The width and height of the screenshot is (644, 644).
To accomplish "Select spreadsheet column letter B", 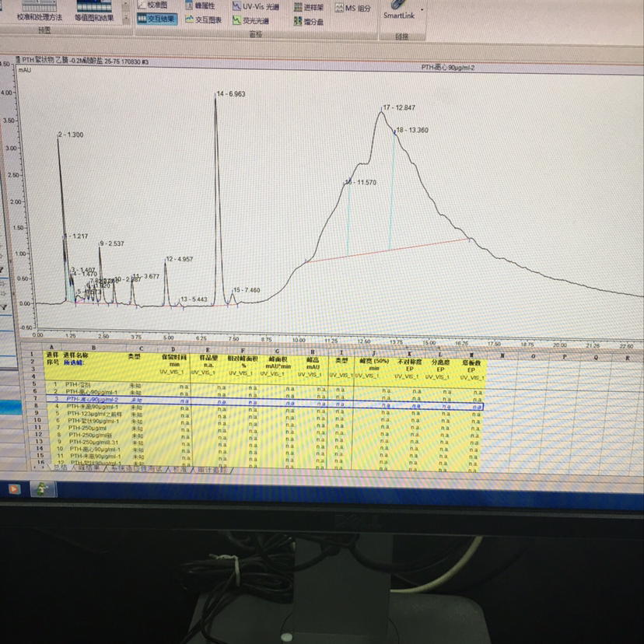I will 93,348.
